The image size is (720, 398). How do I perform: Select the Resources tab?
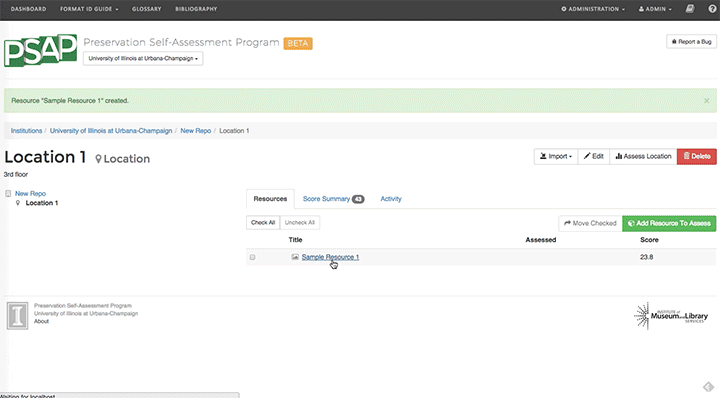click(x=270, y=199)
